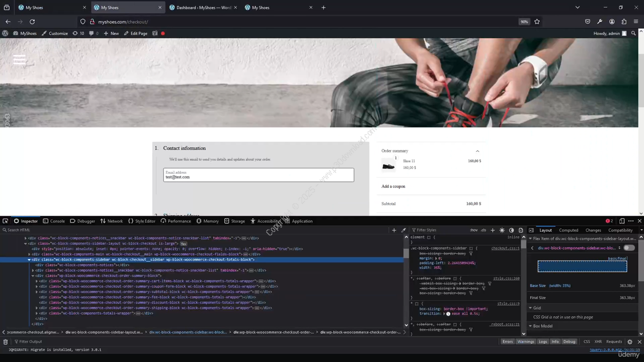This screenshot has width=644, height=362.
Task: Open console settings gear icon
Action: click(x=629, y=341)
